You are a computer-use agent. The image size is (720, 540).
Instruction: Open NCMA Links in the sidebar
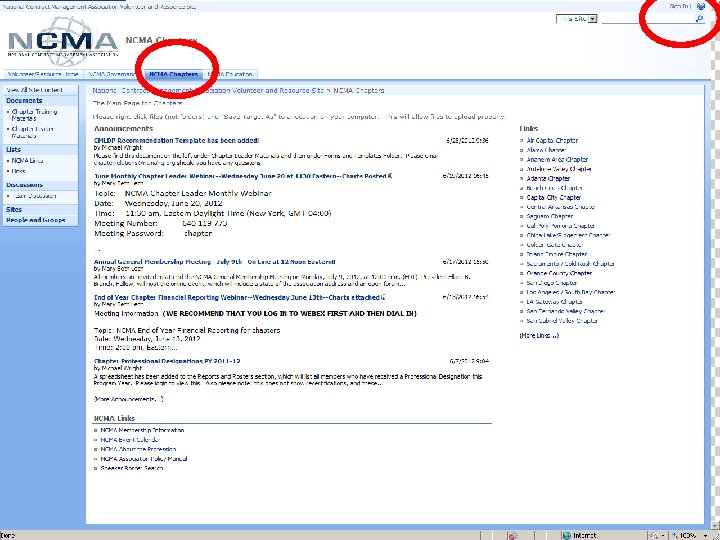pos(28,161)
